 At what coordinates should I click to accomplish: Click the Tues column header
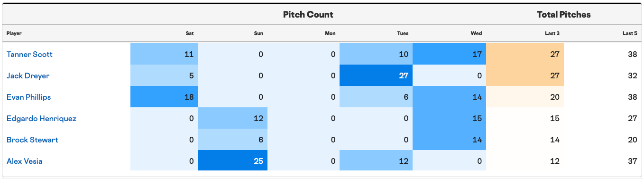tap(403, 33)
